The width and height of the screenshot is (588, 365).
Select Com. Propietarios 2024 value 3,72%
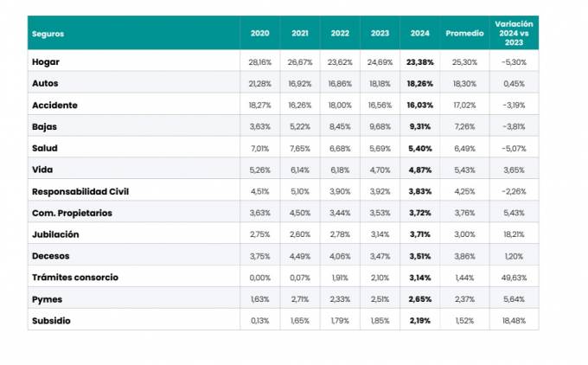pos(420,213)
